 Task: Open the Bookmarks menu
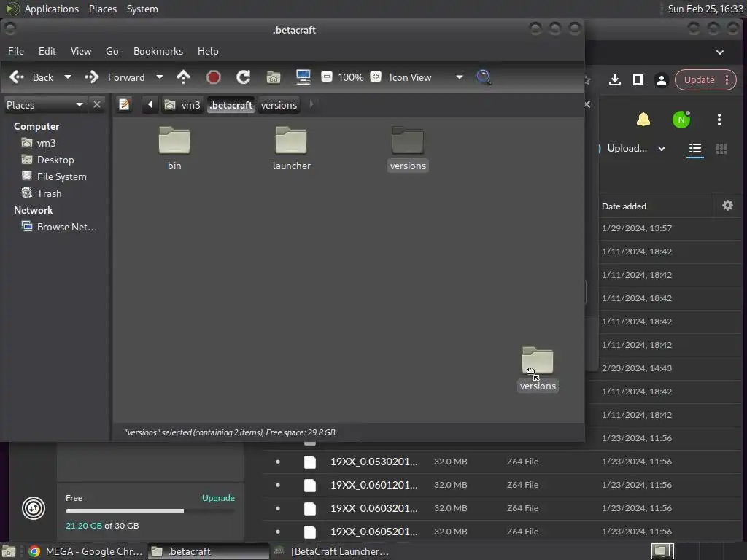[158, 51]
